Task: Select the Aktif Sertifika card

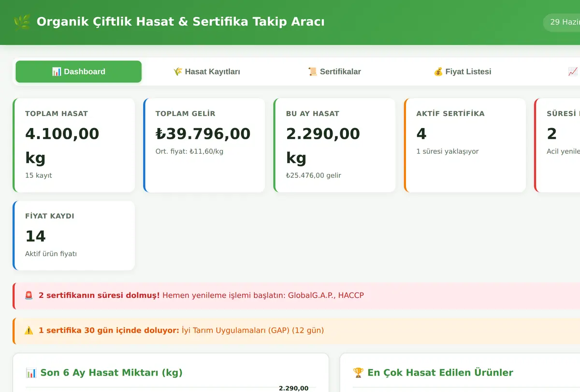Action: coord(465,145)
